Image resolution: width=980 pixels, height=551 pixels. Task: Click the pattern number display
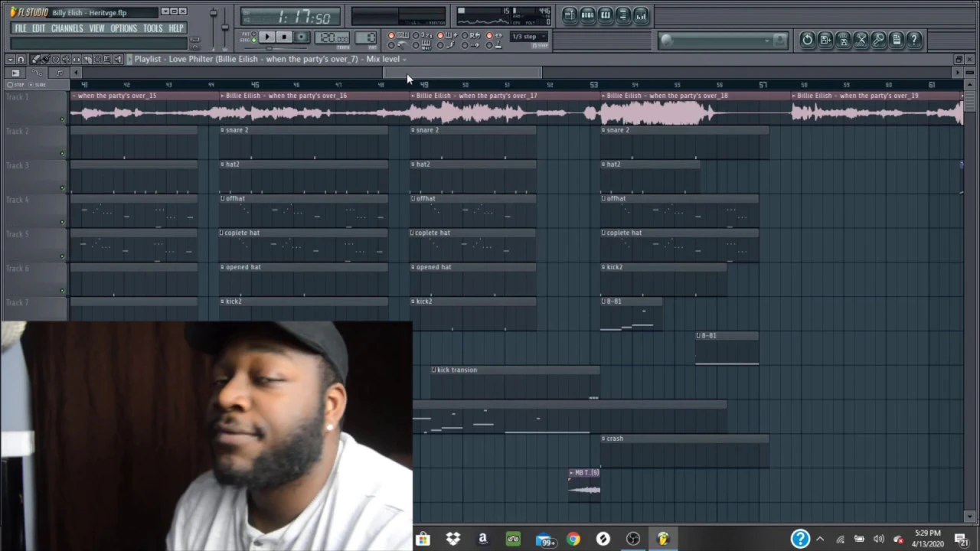(365, 37)
